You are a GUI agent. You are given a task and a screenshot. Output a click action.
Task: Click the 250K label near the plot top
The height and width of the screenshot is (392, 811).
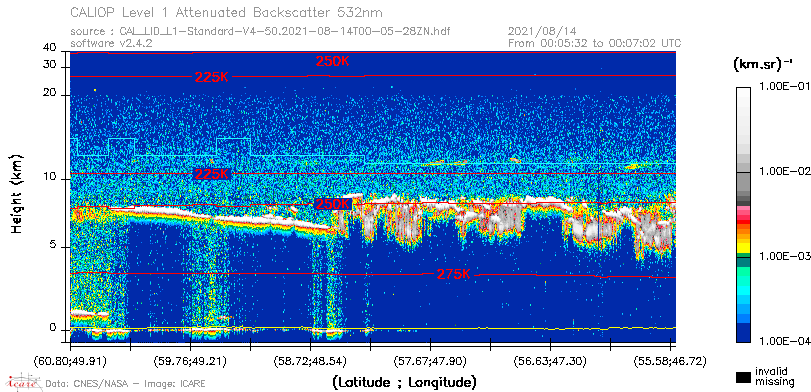tap(333, 61)
